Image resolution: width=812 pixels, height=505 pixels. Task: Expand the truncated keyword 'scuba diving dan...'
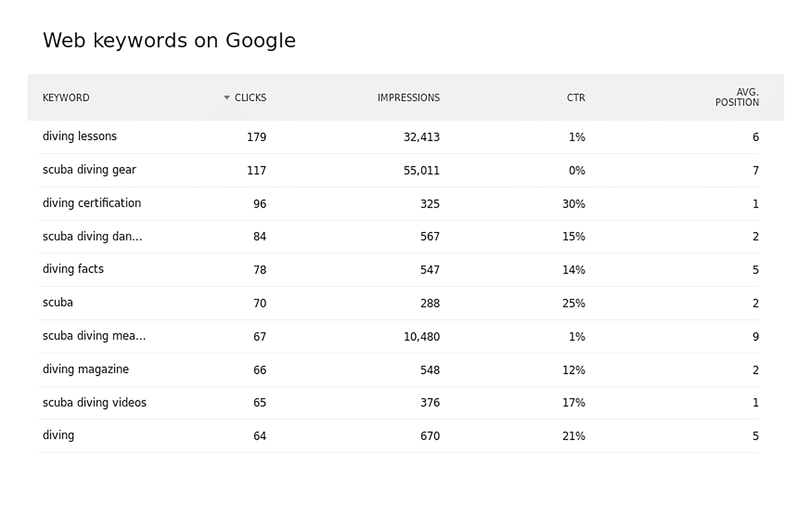pos(93,236)
